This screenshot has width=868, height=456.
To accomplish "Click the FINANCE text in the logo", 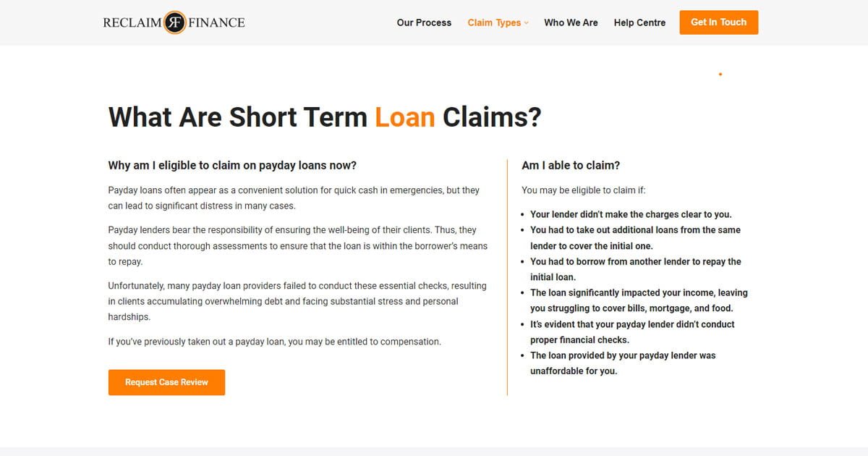I will [x=216, y=22].
